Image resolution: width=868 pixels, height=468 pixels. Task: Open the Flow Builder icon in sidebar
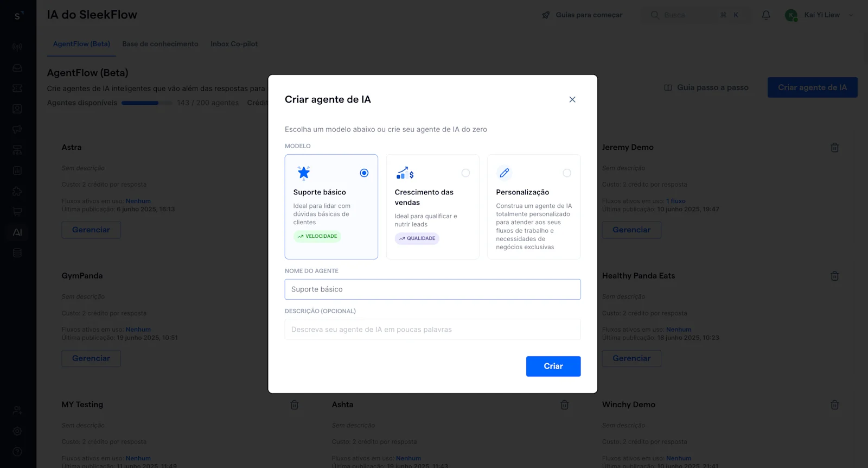(17, 150)
